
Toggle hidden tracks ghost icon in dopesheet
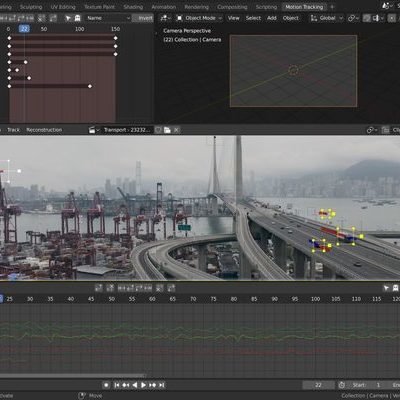pyautogui.click(x=77, y=18)
